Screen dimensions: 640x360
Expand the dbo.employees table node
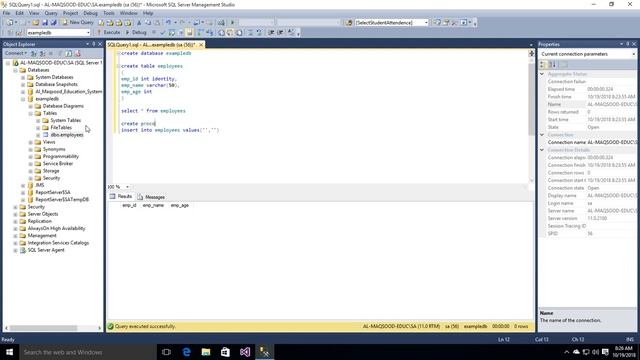38,135
